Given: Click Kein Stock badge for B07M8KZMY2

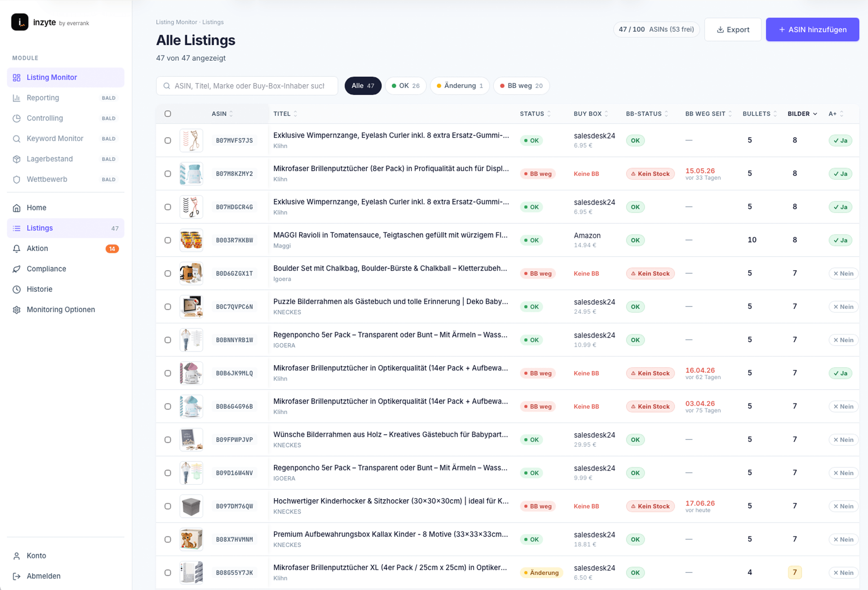Looking at the screenshot, I should (650, 174).
